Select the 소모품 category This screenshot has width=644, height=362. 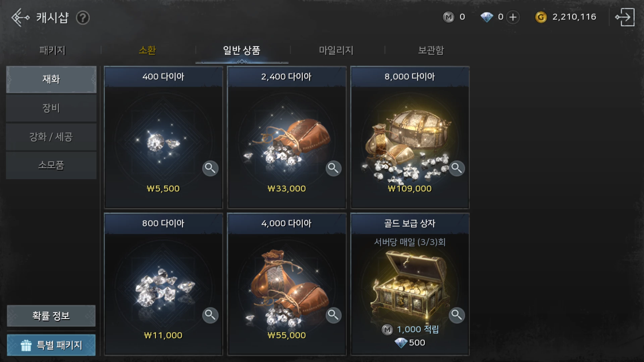pos(51,165)
